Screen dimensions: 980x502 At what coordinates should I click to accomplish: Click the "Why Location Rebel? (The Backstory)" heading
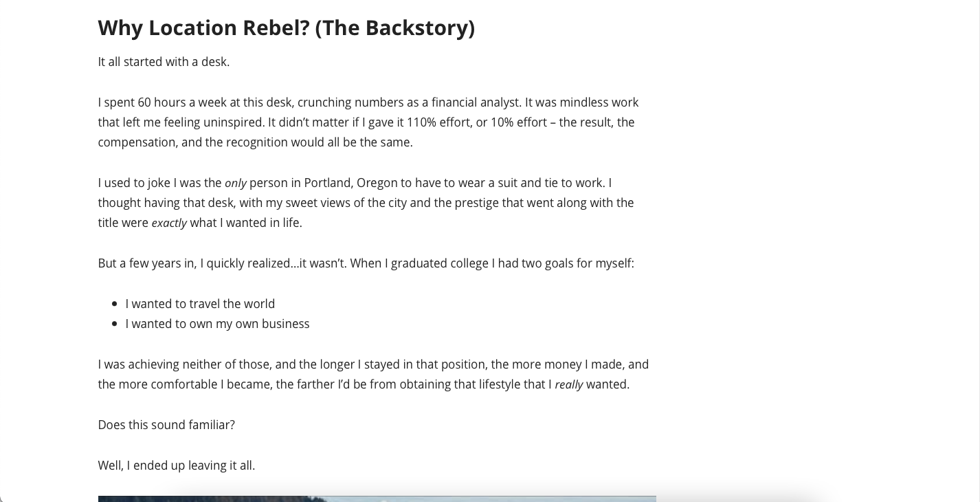pyautogui.click(x=286, y=28)
